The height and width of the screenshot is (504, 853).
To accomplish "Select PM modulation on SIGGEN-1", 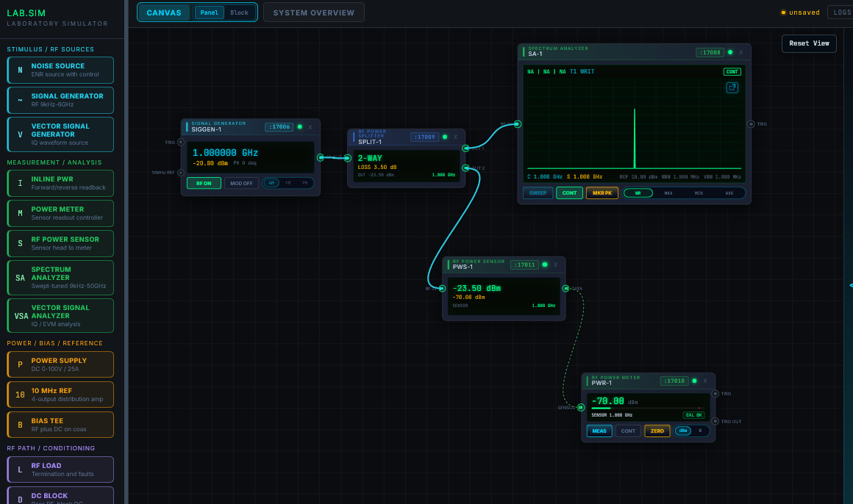I will [305, 183].
